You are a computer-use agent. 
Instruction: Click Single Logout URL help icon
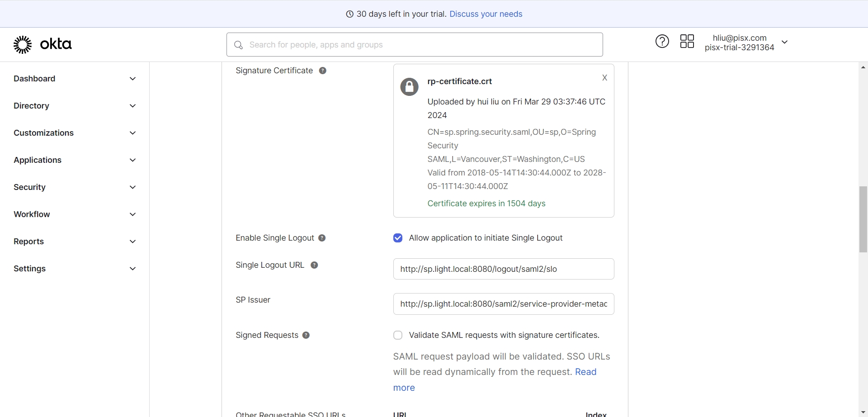pos(314,265)
